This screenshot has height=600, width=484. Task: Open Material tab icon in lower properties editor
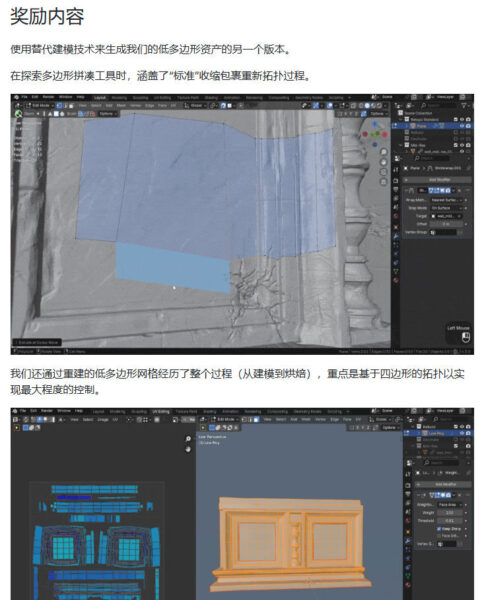(408, 585)
